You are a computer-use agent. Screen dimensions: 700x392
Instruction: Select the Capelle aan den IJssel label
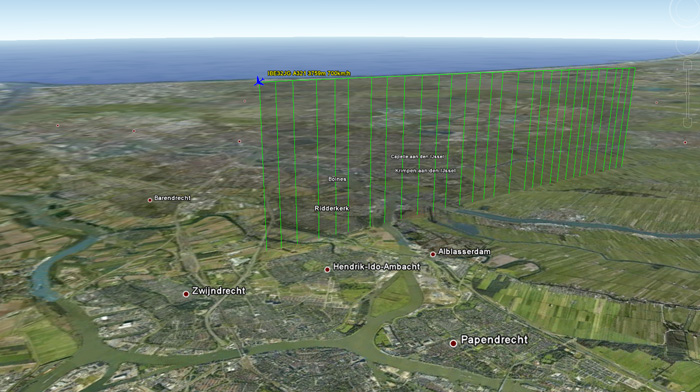pos(417,157)
